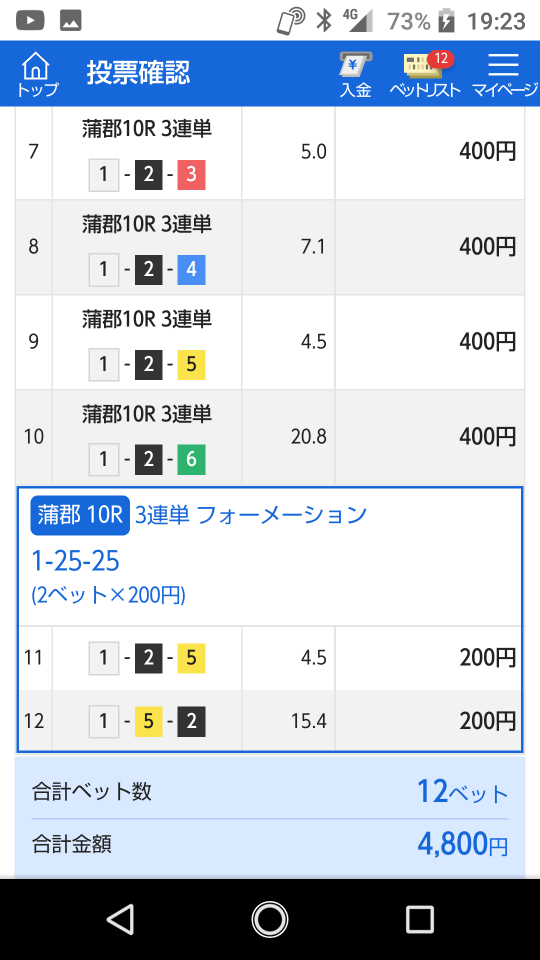The image size is (540, 960).
Task: Tap the トップ home icon
Action: (x=37, y=74)
